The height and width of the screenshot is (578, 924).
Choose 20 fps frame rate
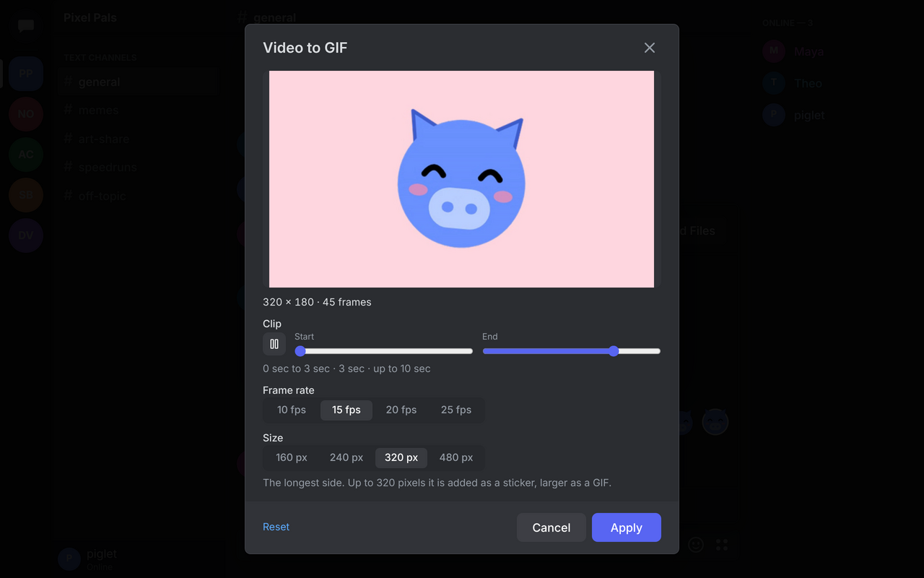tap(401, 410)
